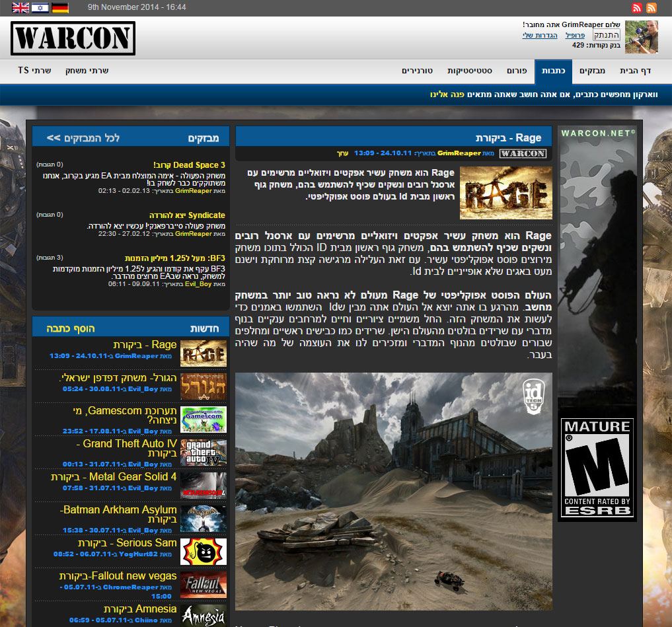Click the date 9th November 2014 - 16:44
The width and height of the screenshot is (672, 627).
[137, 7]
